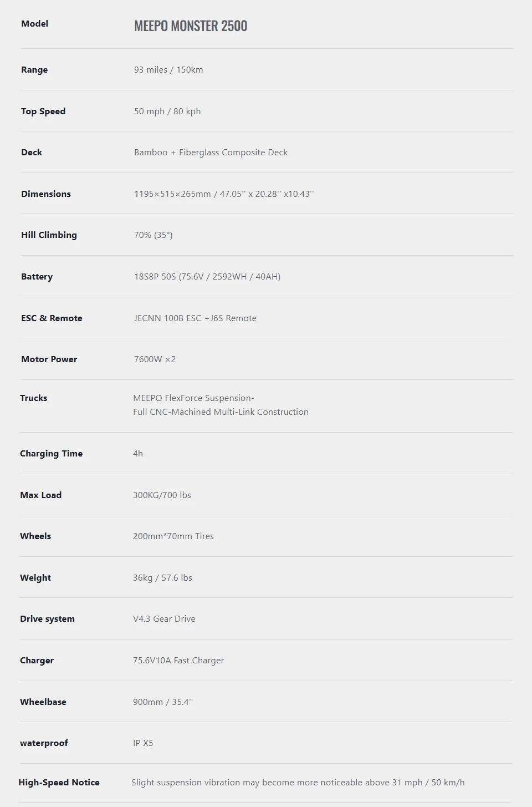Image resolution: width=532 pixels, height=807 pixels.
Task: Click the 75.6V10A Fast Charger text
Action: click(x=178, y=661)
